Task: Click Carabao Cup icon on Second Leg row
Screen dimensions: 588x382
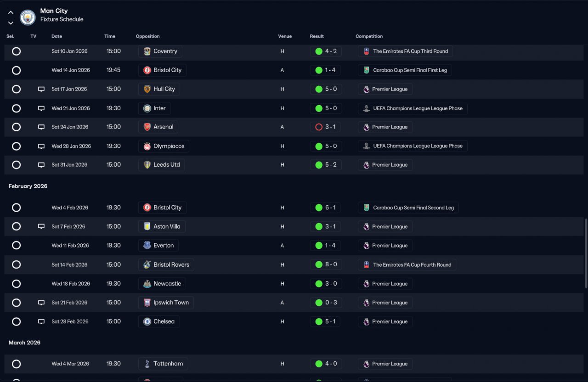Action: pos(366,208)
